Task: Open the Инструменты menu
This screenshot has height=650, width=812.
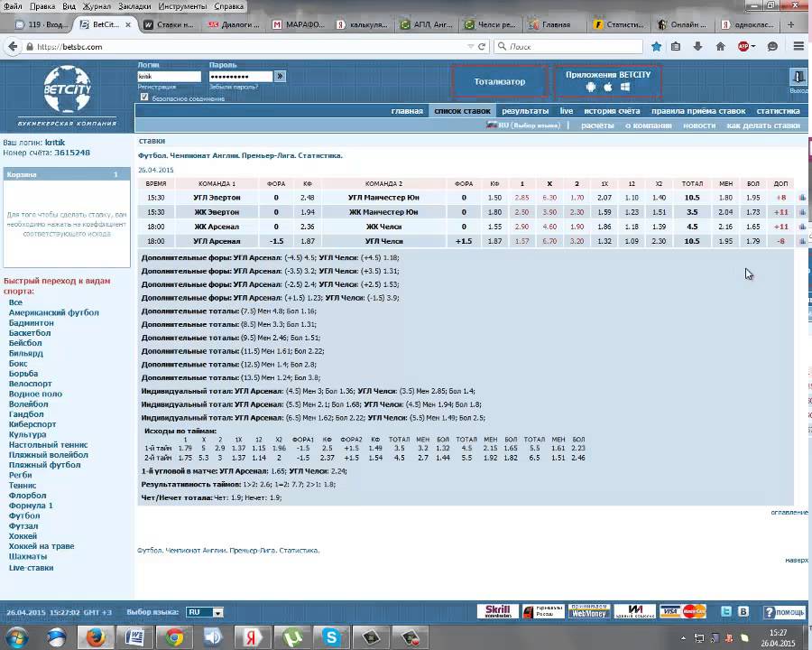Action: click(182, 6)
